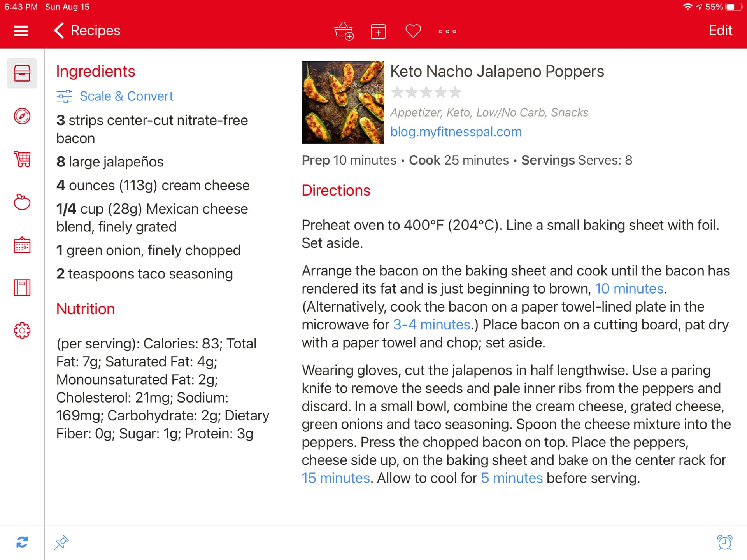Go back to Recipes list
747x560 pixels.
[87, 31]
